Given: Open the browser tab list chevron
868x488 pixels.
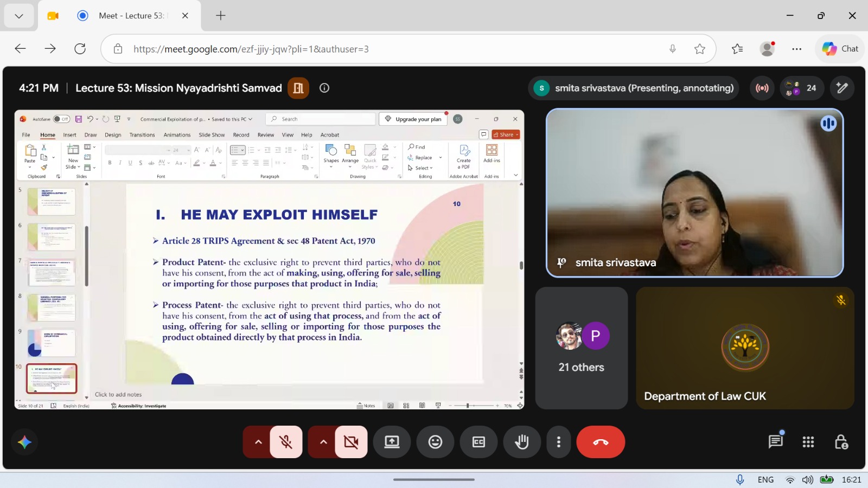Looking at the screenshot, I should [19, 16].
